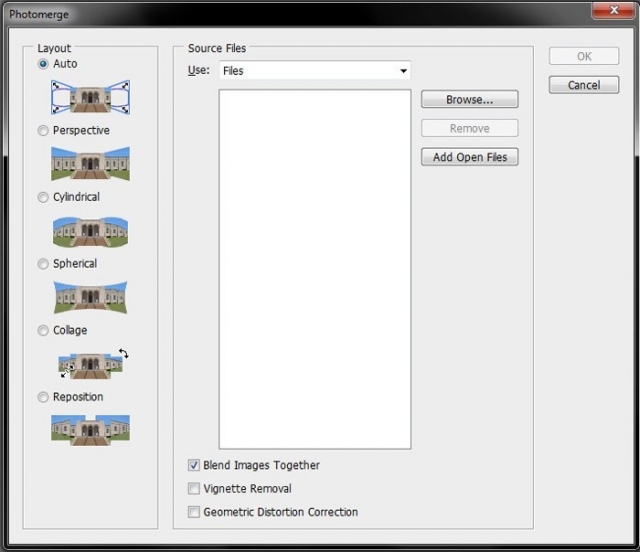Screen dimensions: 640x552
Task: Switch to the Reposition layout radio button
Action: point(43,397)
